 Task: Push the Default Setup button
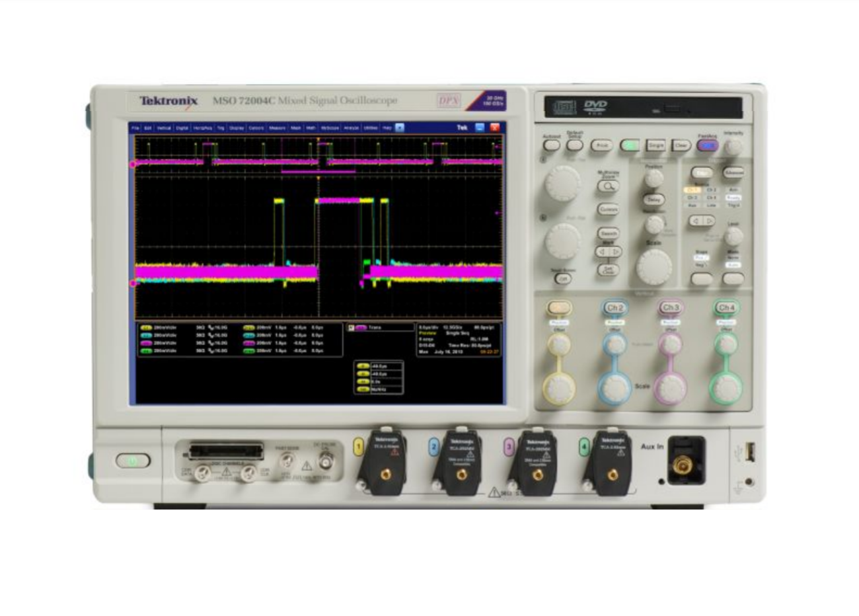pos(575,145)
